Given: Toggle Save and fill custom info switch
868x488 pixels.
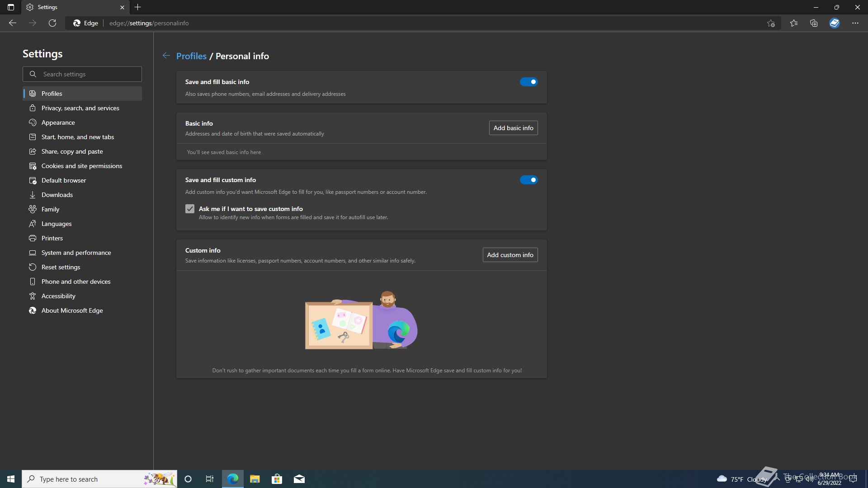Looking at the screenshot, I should [528, 180].
